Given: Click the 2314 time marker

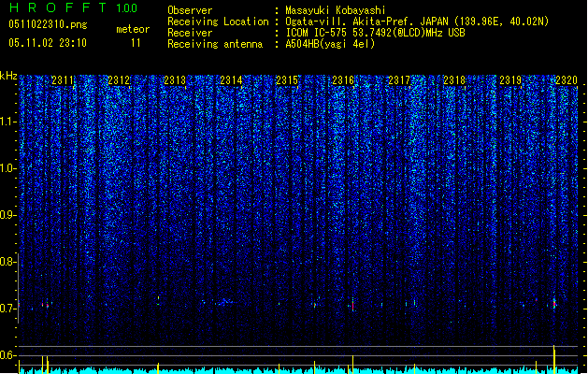Looking at the screenshot, I should (x=231, y=80).
